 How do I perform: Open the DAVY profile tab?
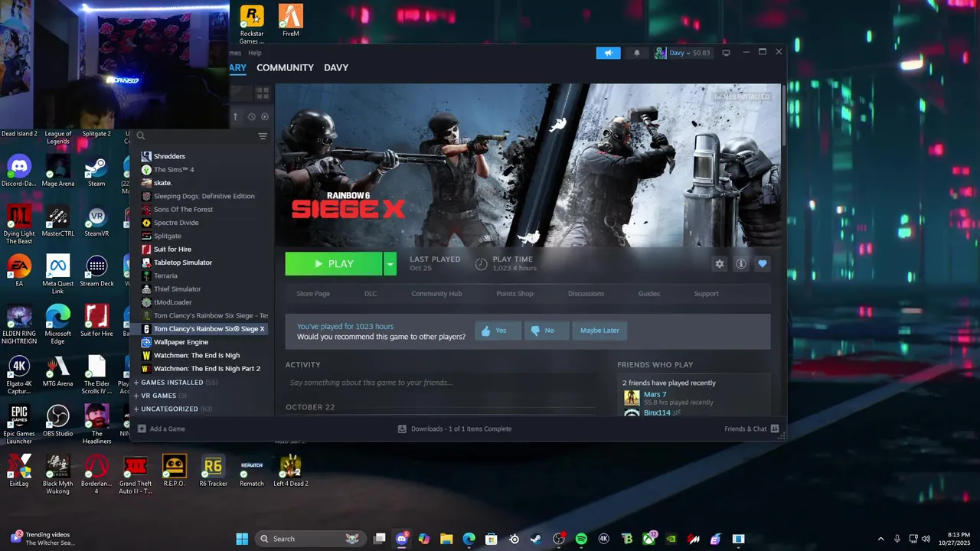336,67
